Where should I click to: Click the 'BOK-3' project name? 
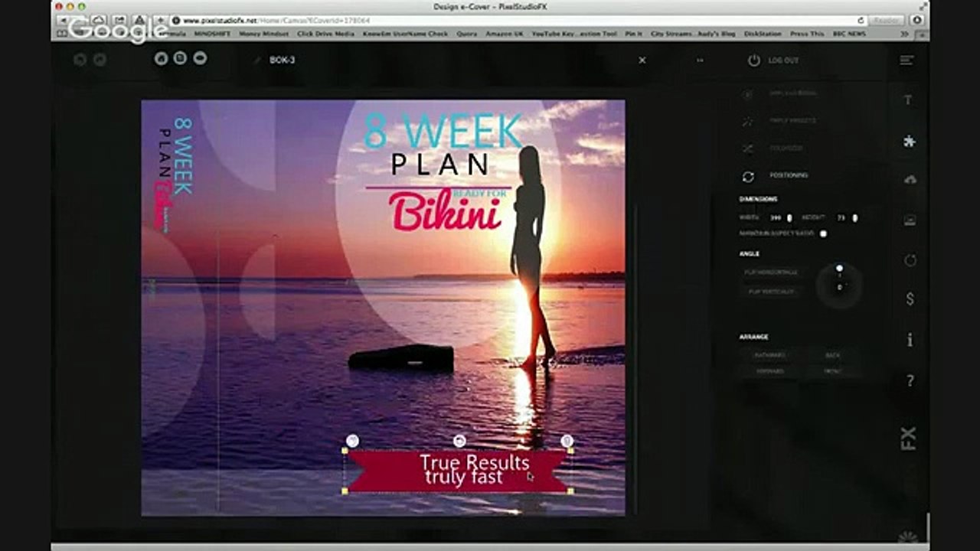pyautogui.click(x=282, y=60)
